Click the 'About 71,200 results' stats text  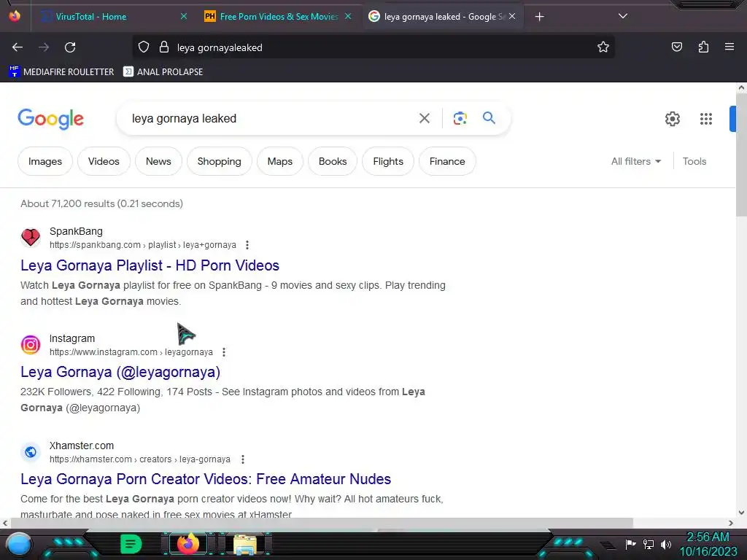[x=101, y=204]
